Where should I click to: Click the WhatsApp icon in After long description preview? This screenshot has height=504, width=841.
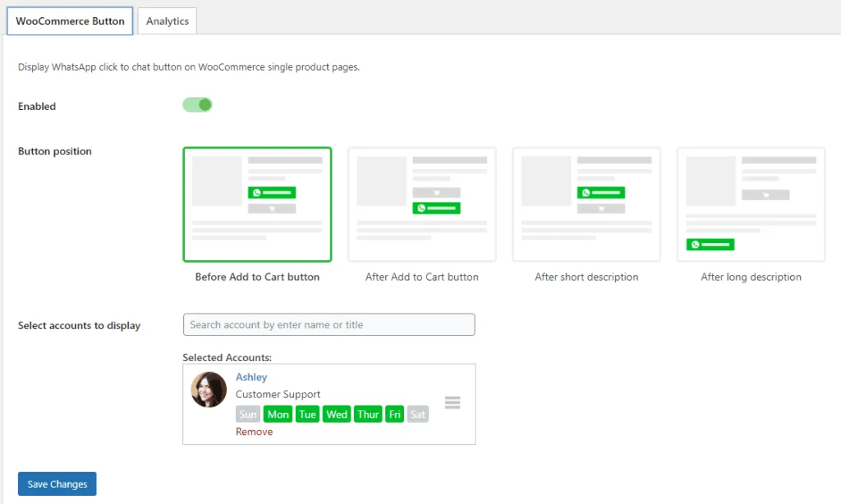tap(697, 244)
